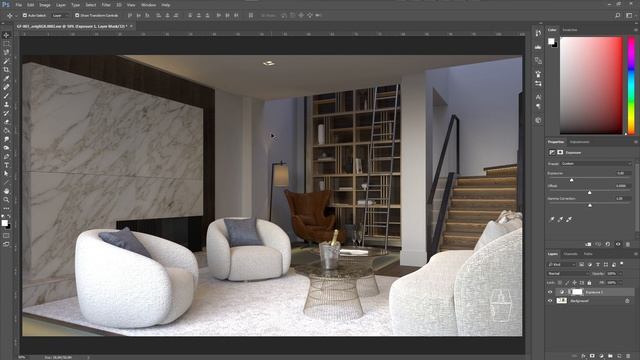Select the Move tool in the toolbox
Screen dimensions: 640x360
6,36
